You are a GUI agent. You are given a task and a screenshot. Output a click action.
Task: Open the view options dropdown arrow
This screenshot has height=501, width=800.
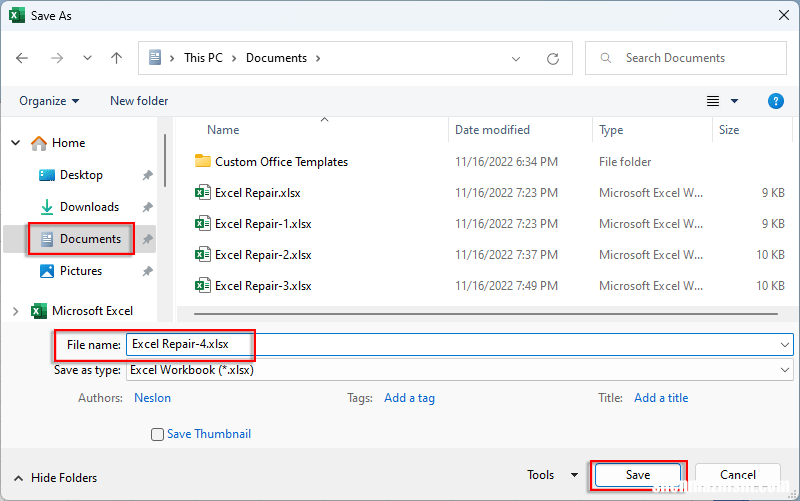point(734,101)
